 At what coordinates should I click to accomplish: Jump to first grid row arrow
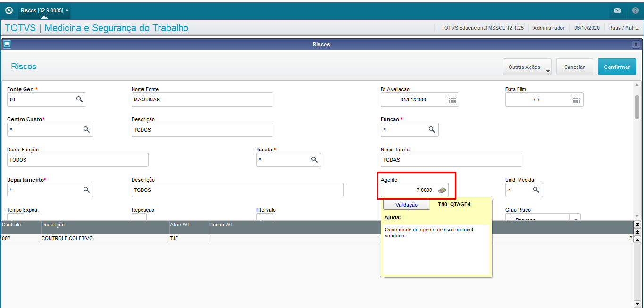pyautogui.click(x=638, y=225)
